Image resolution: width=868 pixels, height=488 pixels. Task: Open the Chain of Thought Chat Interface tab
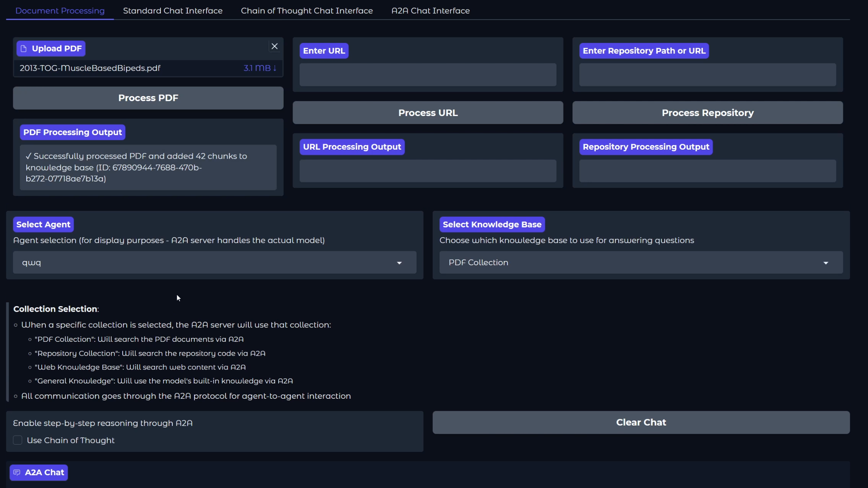point(307,10)
